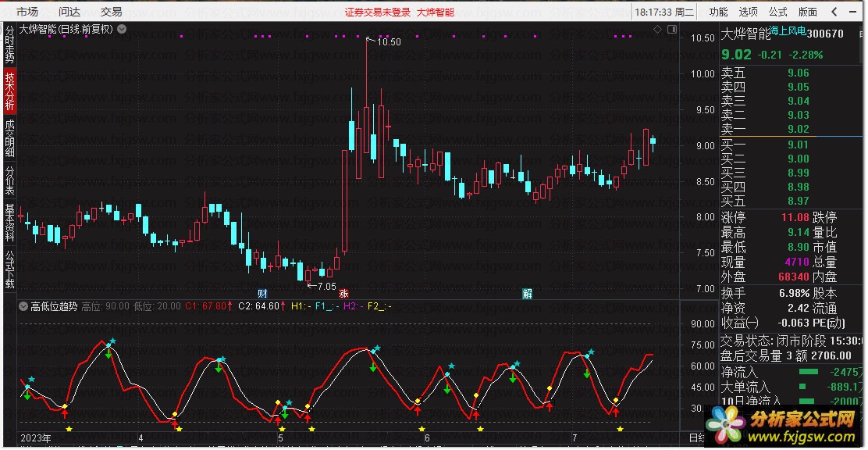Screen dimensions: 868x450
Task: Click the 现量 value 4710
Action: coord(797,262)
